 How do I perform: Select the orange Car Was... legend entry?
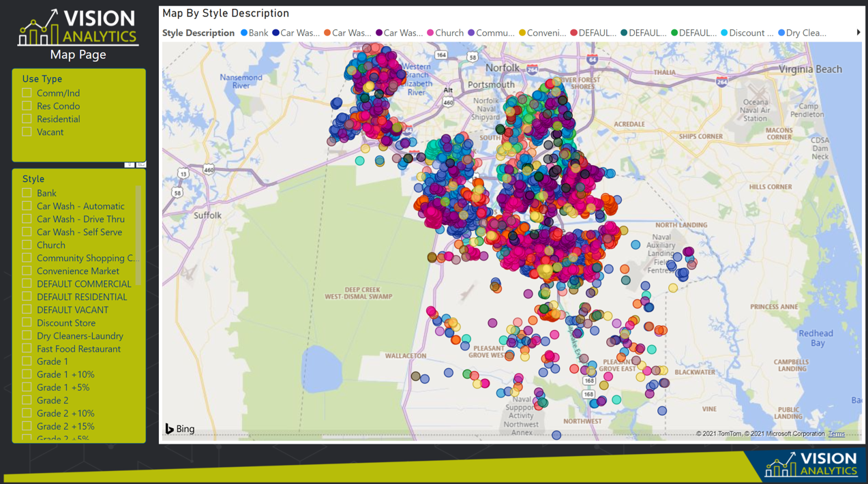click(x=348, y=33)
